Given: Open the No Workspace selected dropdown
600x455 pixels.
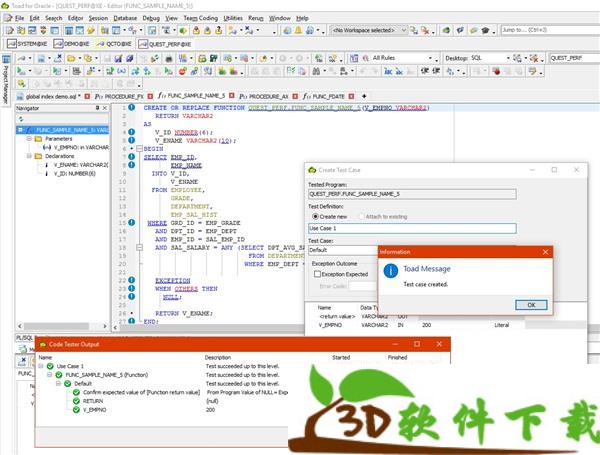Looking at the screenshot, I should pyautogui.click(x=403, y=30).
